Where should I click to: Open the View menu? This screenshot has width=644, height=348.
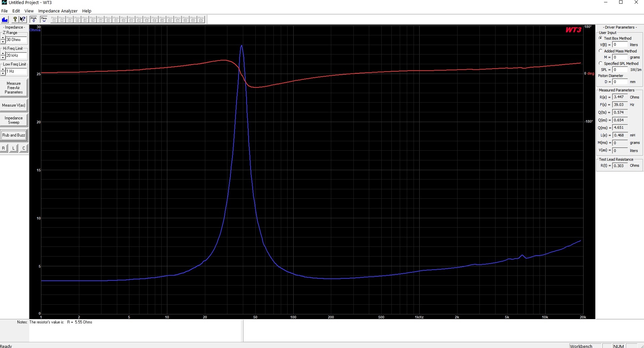click(x=29, y=11)
